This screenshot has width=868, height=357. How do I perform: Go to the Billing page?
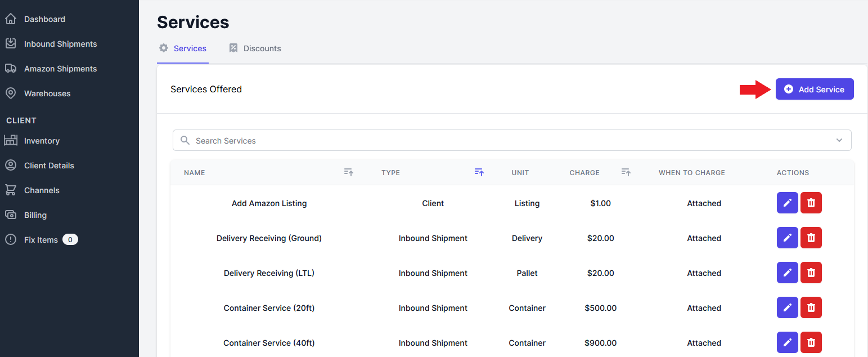point(35,215)
